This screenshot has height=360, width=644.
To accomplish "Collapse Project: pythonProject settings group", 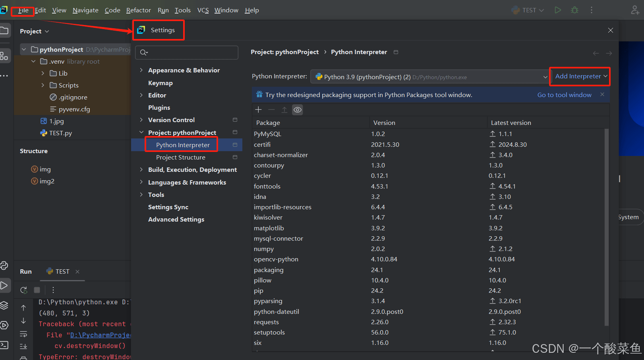I will pos(141,132).
